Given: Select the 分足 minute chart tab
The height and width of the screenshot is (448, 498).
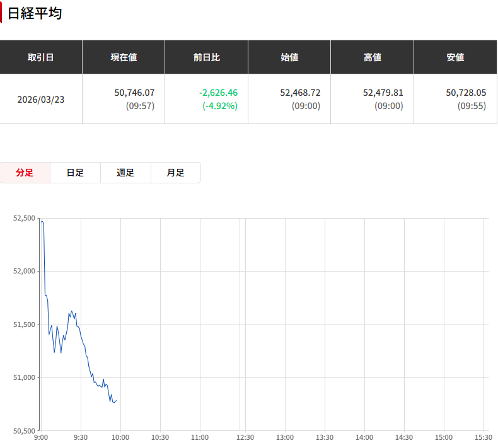Looking at the screenshot, I should (25, 173).
